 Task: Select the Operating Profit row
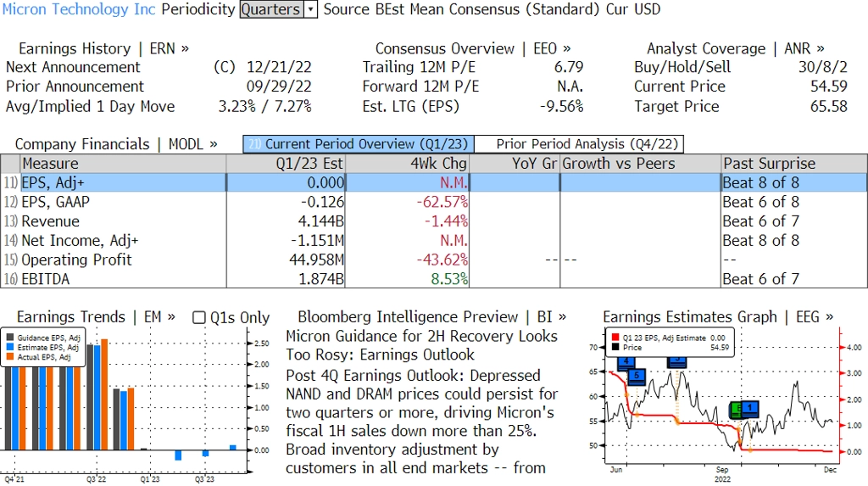[434, 260]
